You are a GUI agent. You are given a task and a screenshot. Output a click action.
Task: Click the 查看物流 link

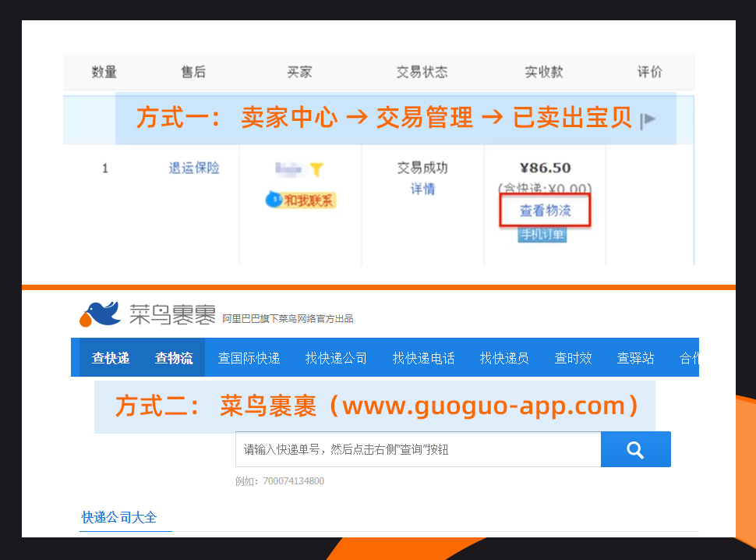pyautogui.click(x=545, y=211)
